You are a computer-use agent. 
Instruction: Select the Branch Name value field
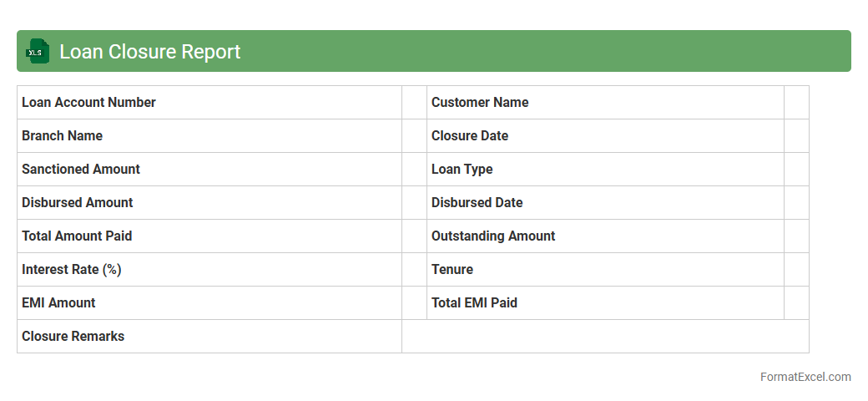414,136
